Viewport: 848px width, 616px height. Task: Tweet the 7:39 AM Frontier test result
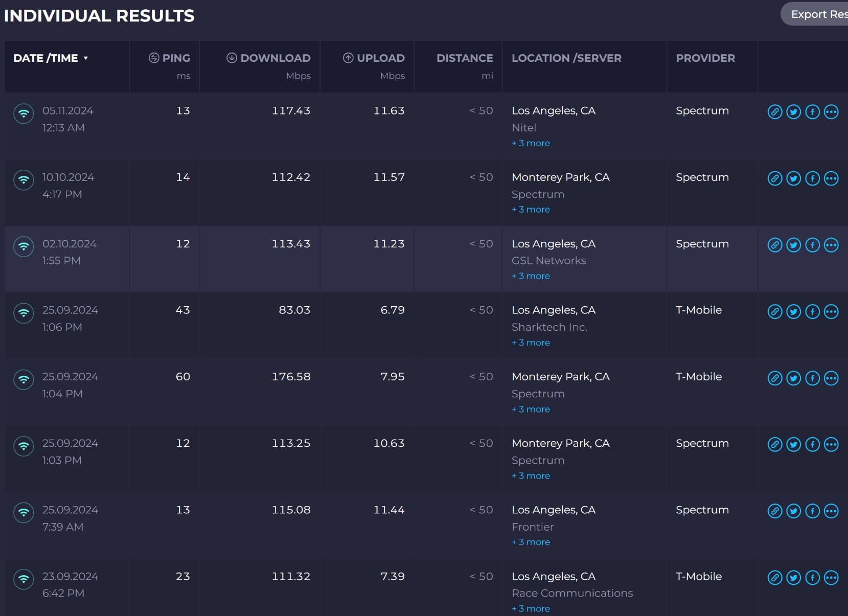coord(794,511)
